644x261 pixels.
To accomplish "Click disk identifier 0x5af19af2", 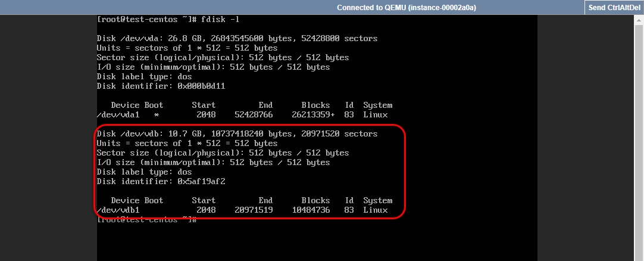I will pyautogui.click(x=201, y=181).
